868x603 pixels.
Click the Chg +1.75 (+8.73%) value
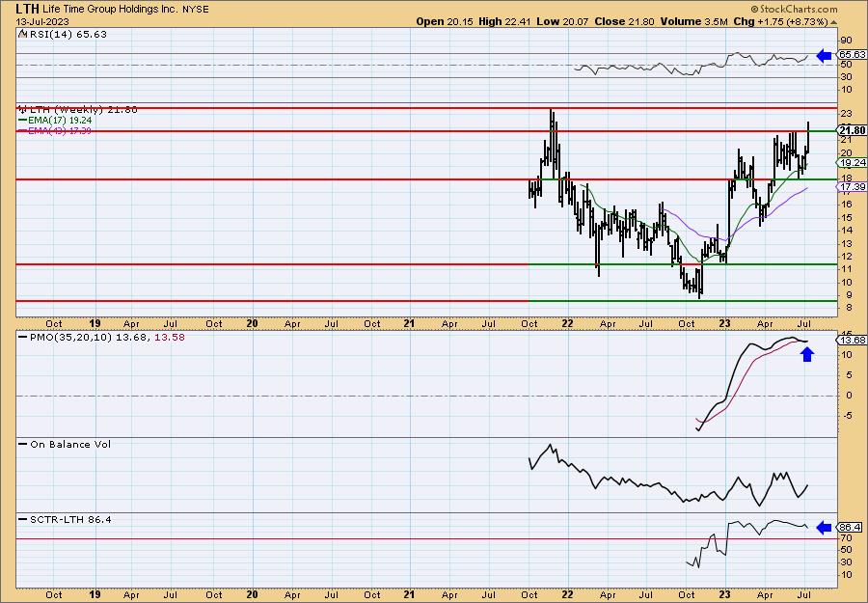coord(780,21)
